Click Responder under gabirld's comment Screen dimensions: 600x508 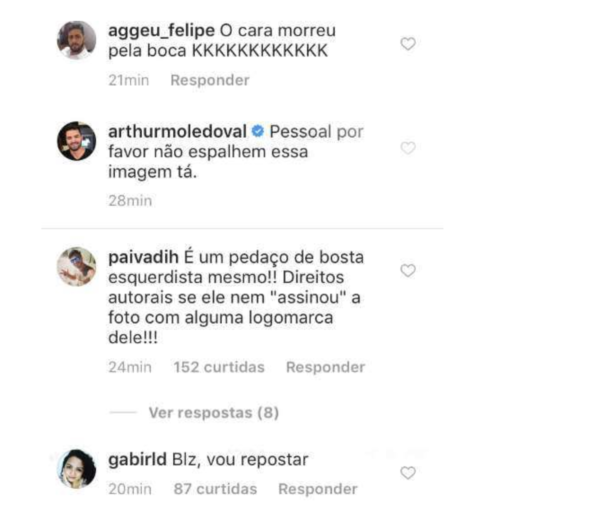coord(318,489)
